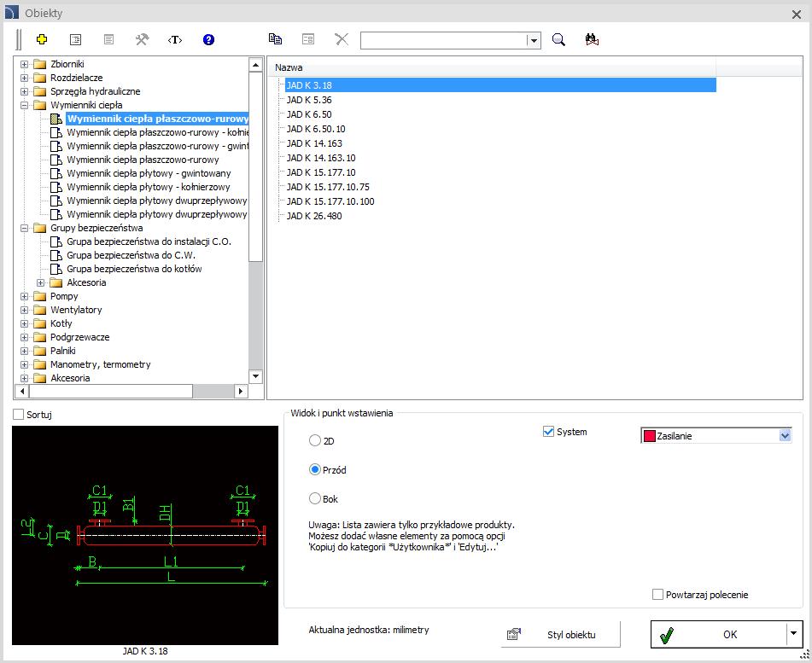The image size is (812, 663).
Task: Expand the Podgrzewacze folder
Action: (x=25, y=337)
